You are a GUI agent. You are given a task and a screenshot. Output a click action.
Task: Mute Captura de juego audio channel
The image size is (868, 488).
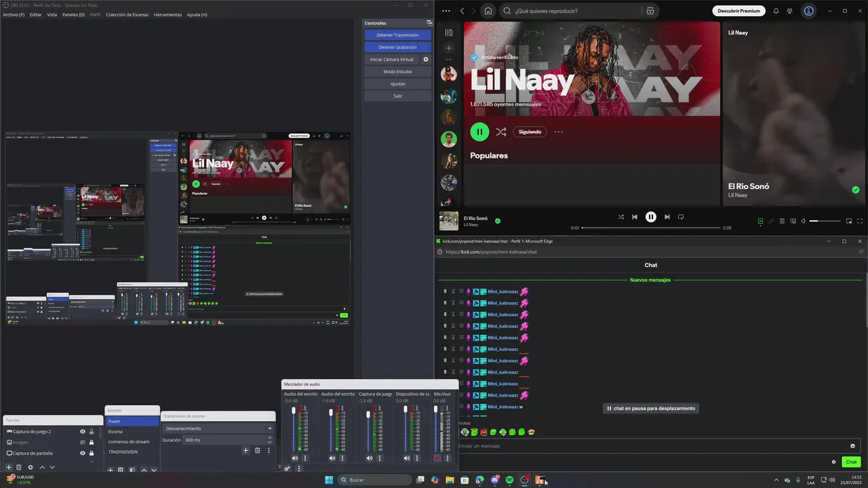369,458
